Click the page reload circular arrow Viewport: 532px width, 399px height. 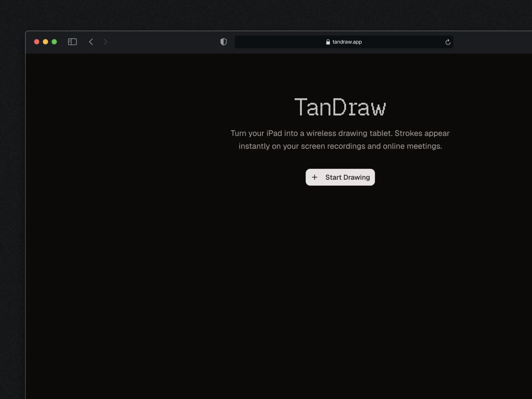point(448,42)
